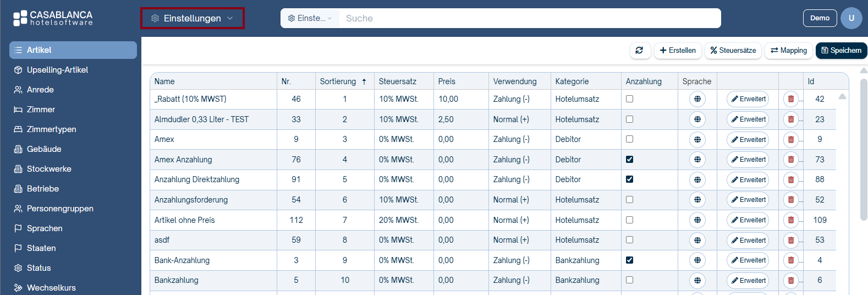The height and width of the screenshot is (295, 868).
Task: Delete the Anzahlung Direktzahlung article
Action: point(791,179)
